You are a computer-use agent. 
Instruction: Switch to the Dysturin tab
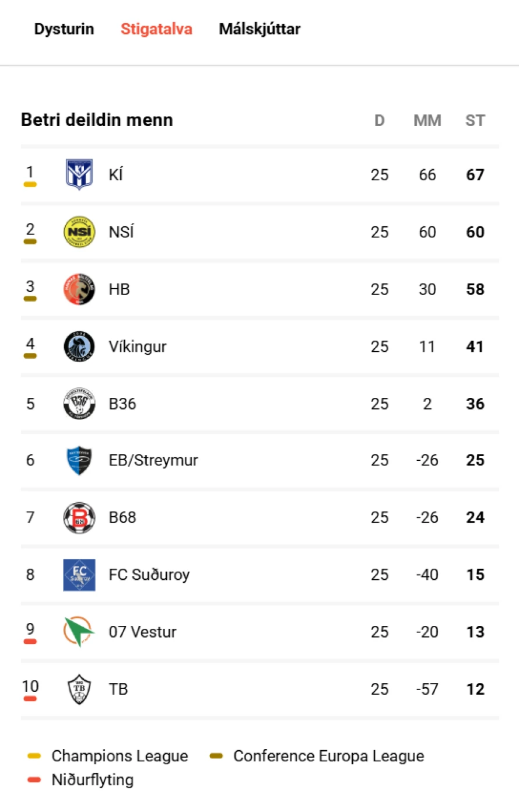pos(64,29)
